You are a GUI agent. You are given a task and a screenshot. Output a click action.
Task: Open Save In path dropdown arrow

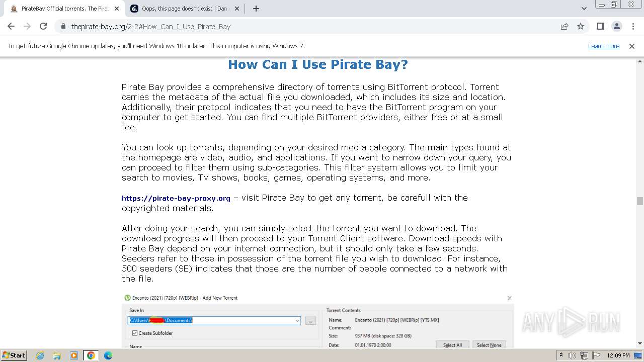[x=297, y=320]
